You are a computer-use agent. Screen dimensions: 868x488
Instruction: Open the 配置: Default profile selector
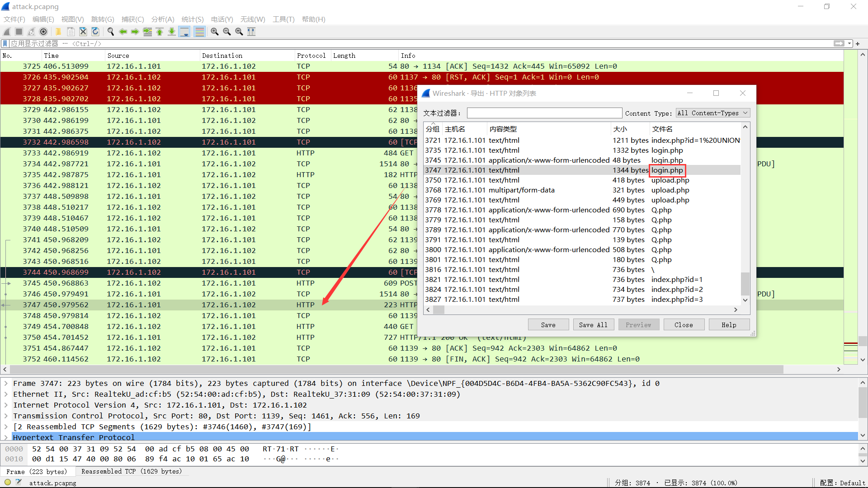[x=842, y=483]
